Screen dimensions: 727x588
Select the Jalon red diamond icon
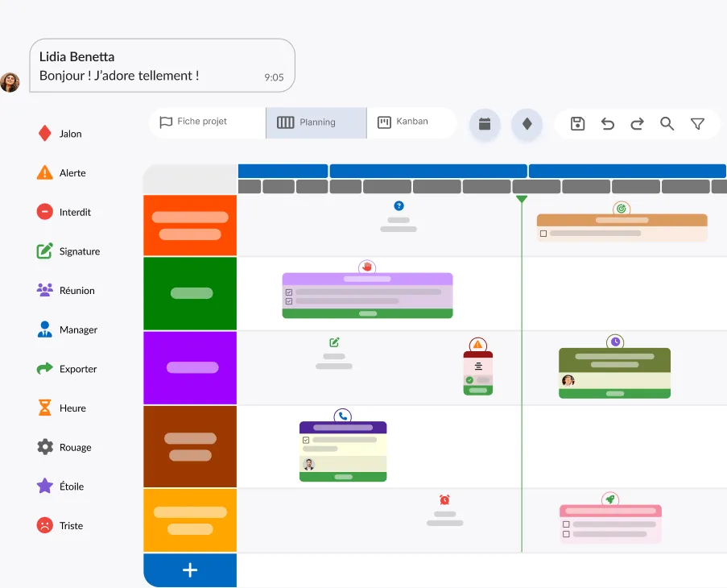[x=45, y=134]
